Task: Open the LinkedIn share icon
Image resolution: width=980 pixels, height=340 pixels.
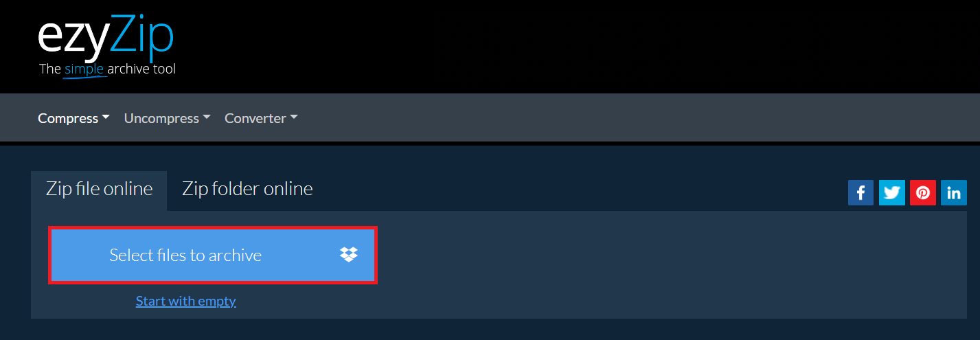Action: click(953, 192)
